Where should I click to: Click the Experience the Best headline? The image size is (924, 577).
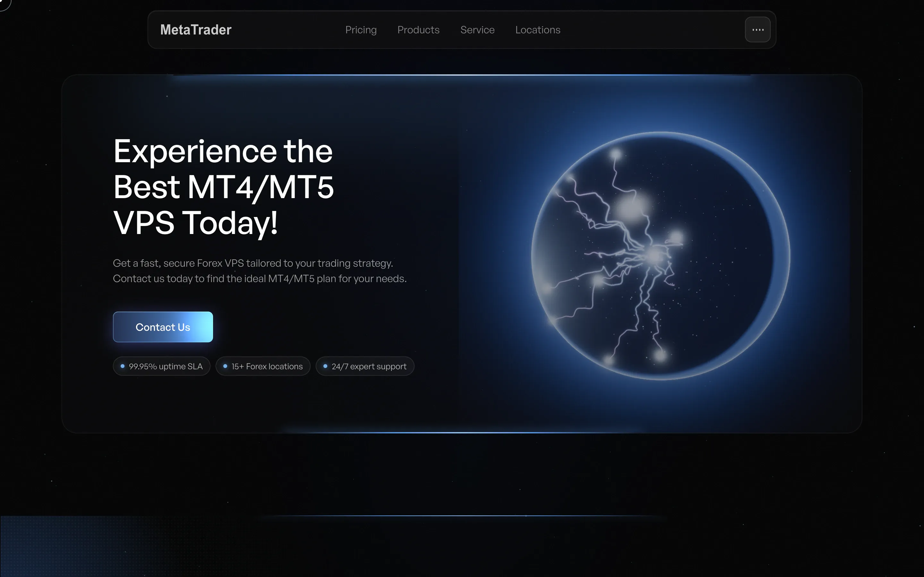pos(224,187)
